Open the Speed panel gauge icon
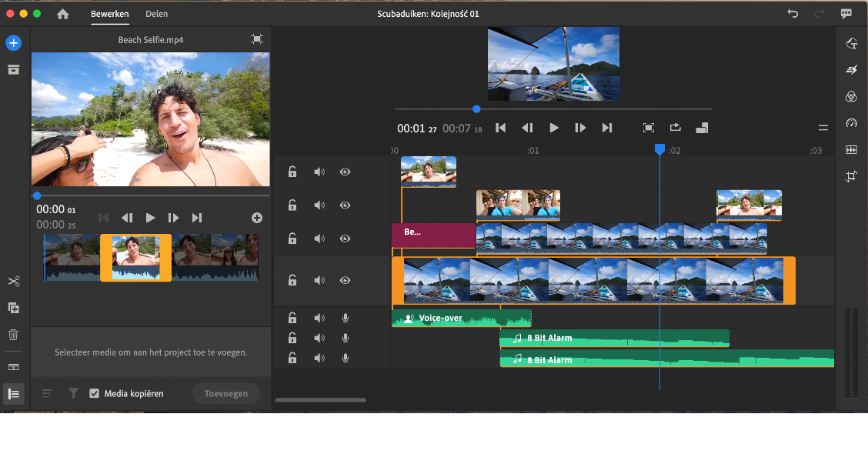This screenshot has width=868, height=474. coord(851,123)
